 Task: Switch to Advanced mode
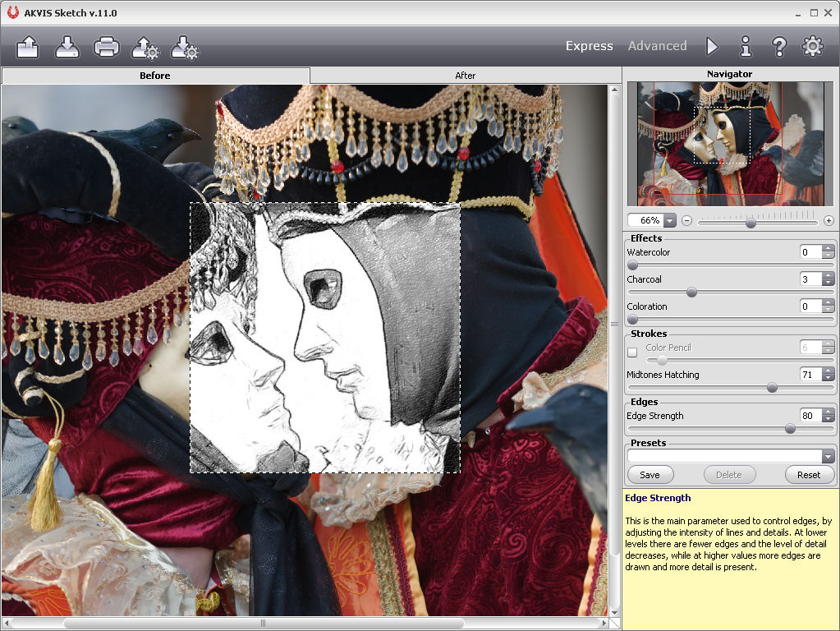click(x=657, y=46)
